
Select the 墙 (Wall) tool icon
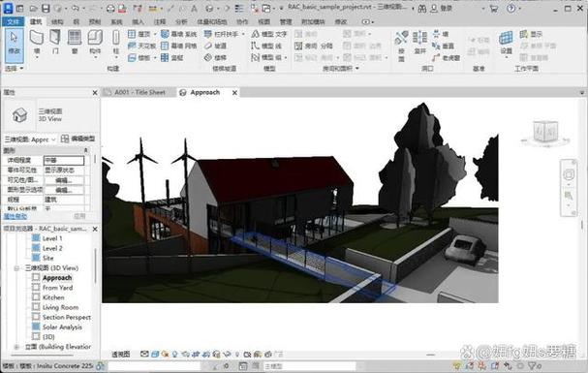37,38
